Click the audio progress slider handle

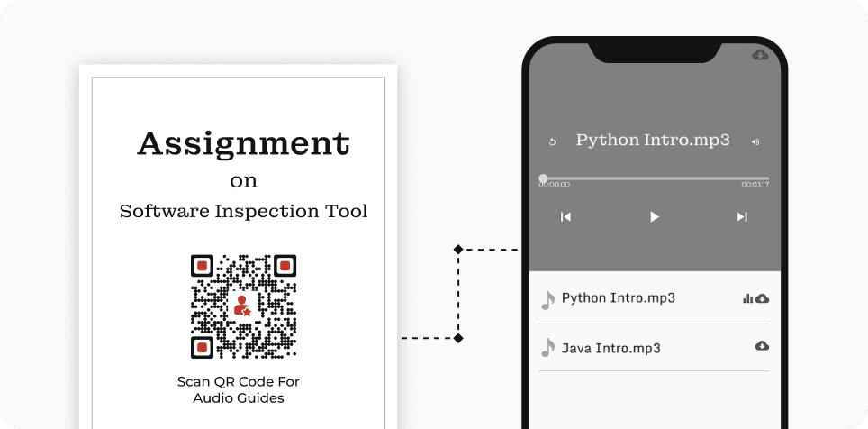543,178
